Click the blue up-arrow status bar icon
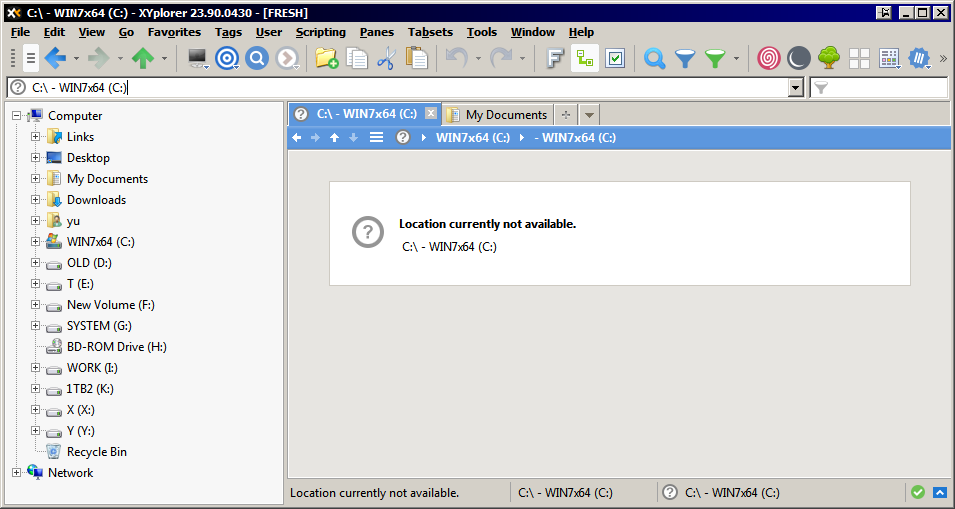The width and height of the screenshot is (955, 509). [940, 492]
